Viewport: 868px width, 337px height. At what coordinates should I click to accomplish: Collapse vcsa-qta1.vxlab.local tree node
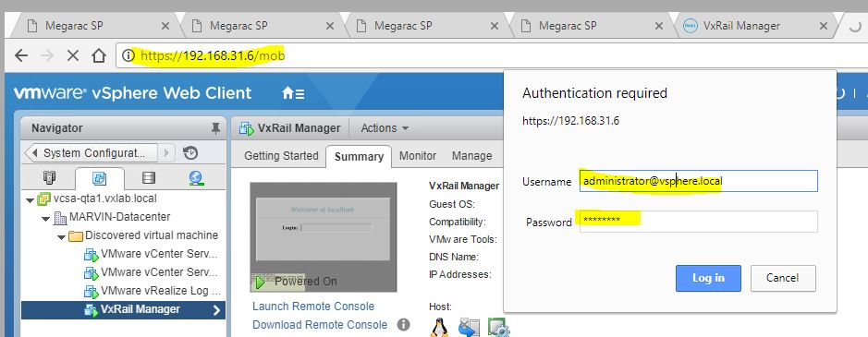click(30, 199)
